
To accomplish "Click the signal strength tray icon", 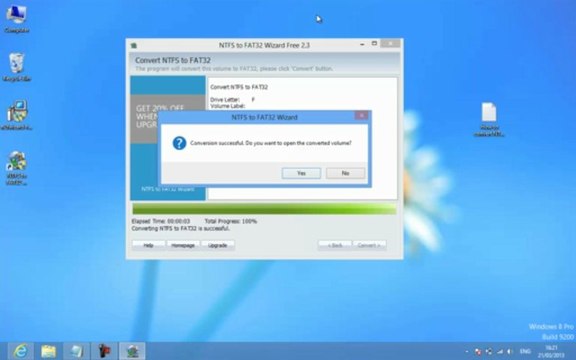I will click(x=500, y=352).
